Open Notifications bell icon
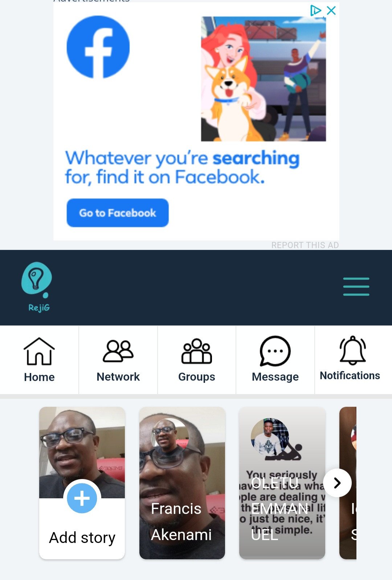The image size is (392, 580). (352, 350)
